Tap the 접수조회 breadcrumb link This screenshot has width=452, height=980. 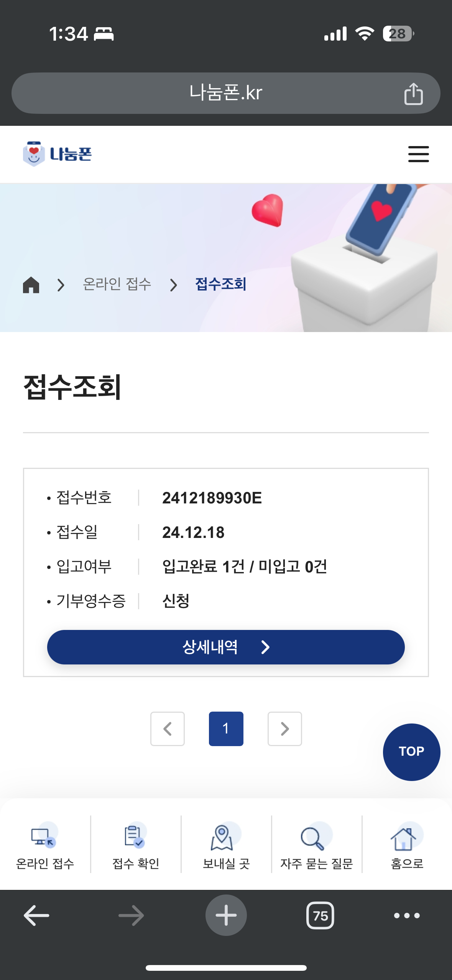point(221,284)
